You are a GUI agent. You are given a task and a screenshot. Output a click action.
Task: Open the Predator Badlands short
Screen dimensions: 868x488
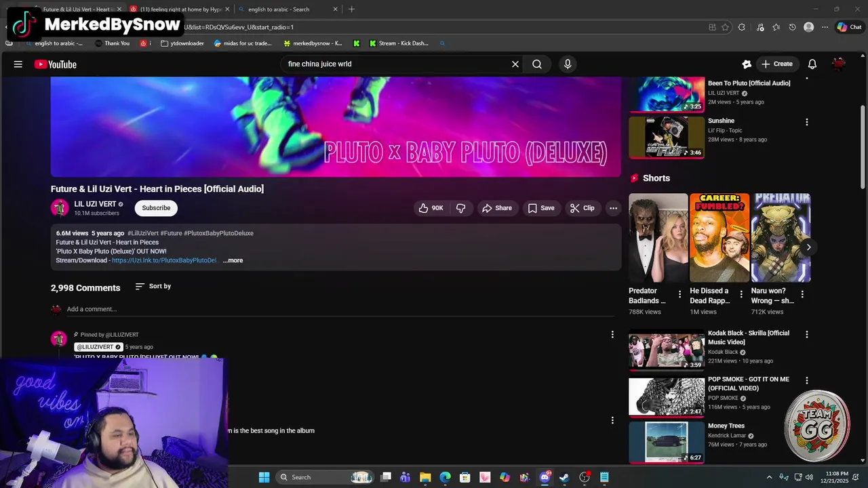658,238
